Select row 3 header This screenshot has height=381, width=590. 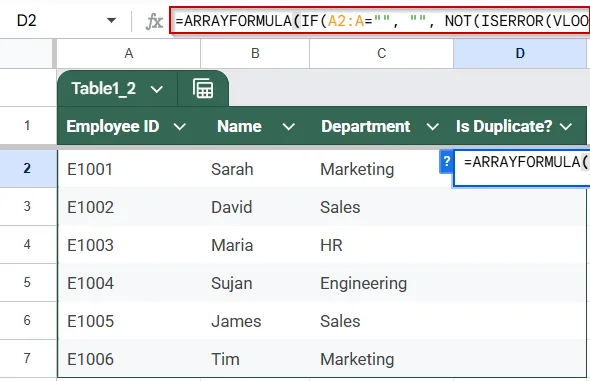[x=27, y=206]
